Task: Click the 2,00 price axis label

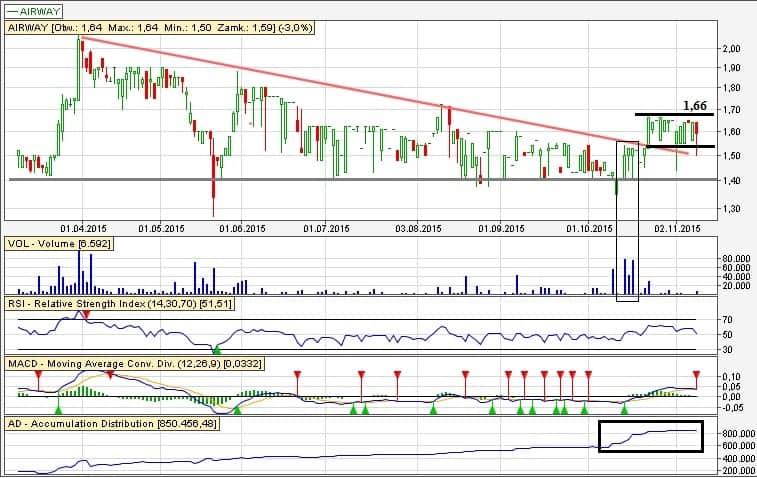Action: coord(732,48)
